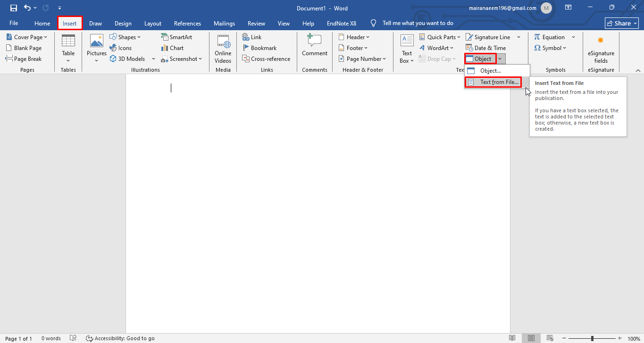Switch to Read Mode view
The image size is (644, 343).
512,338
